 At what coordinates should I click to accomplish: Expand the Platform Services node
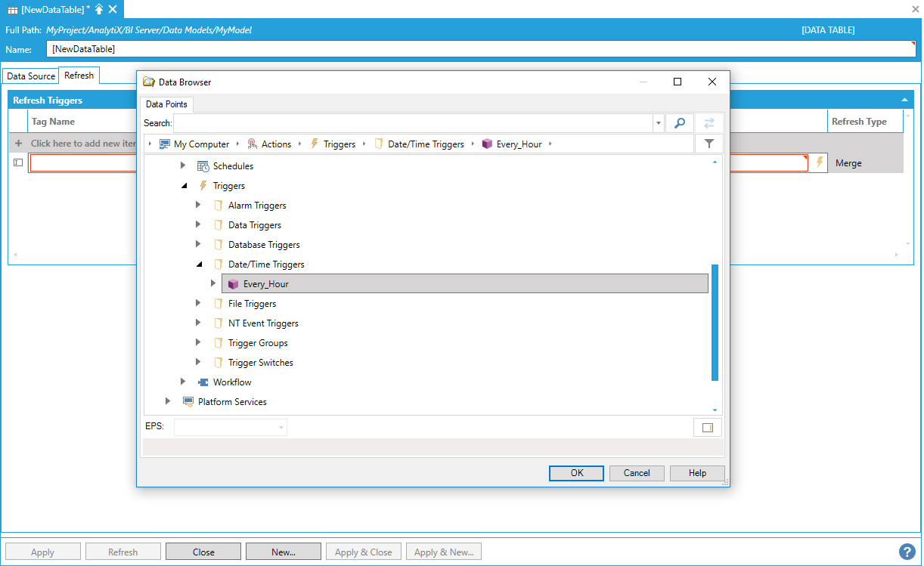tap(168, 401)
